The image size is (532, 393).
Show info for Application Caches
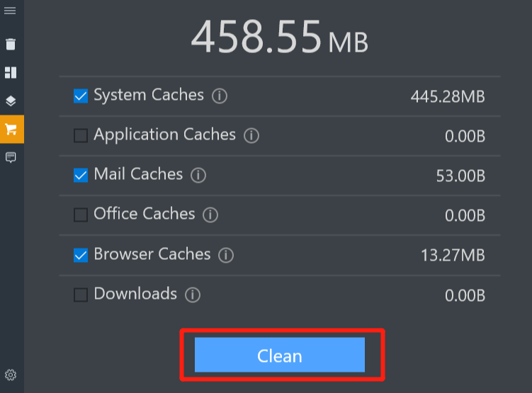(251, 136)
